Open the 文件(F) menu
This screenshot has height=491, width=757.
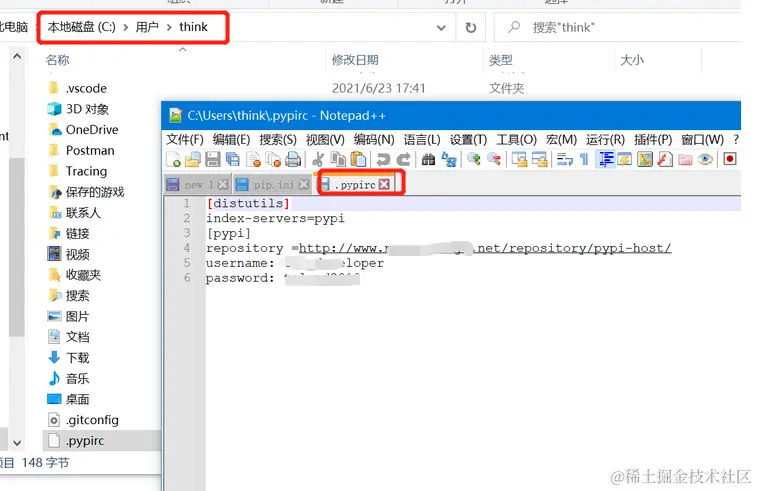pos(185,140)
